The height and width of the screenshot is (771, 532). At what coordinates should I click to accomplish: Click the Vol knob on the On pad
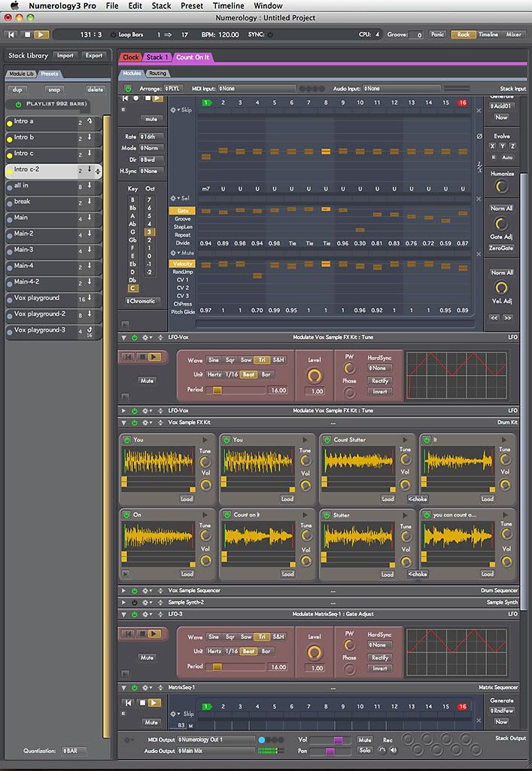206,560
